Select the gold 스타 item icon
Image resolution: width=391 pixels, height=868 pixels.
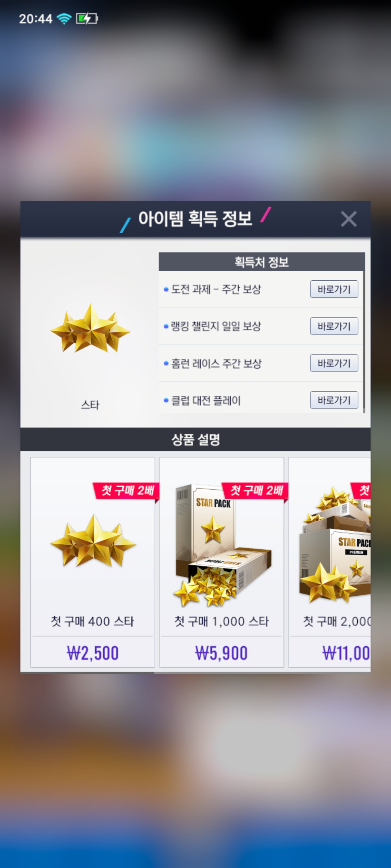91,328
